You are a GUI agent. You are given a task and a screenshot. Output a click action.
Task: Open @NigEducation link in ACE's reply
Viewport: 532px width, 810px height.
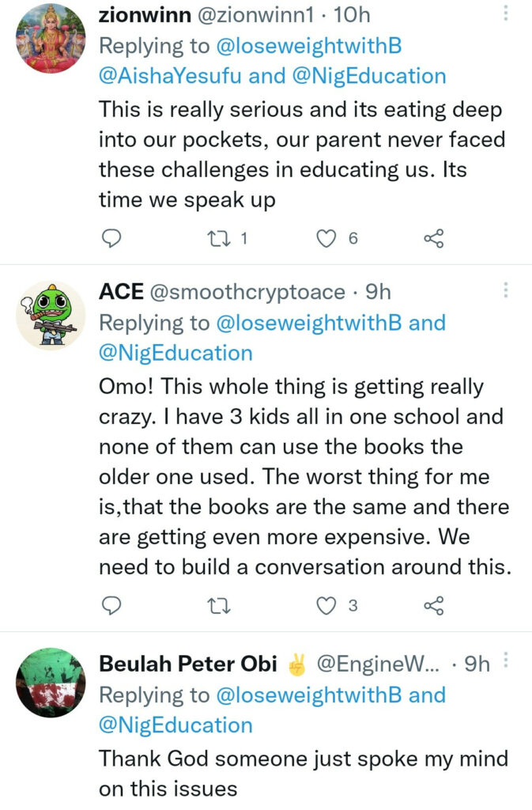175,353
